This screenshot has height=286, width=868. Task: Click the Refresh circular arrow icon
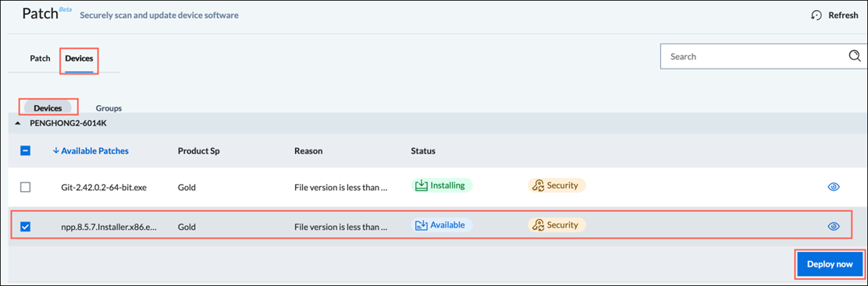(x=816, y=16)
